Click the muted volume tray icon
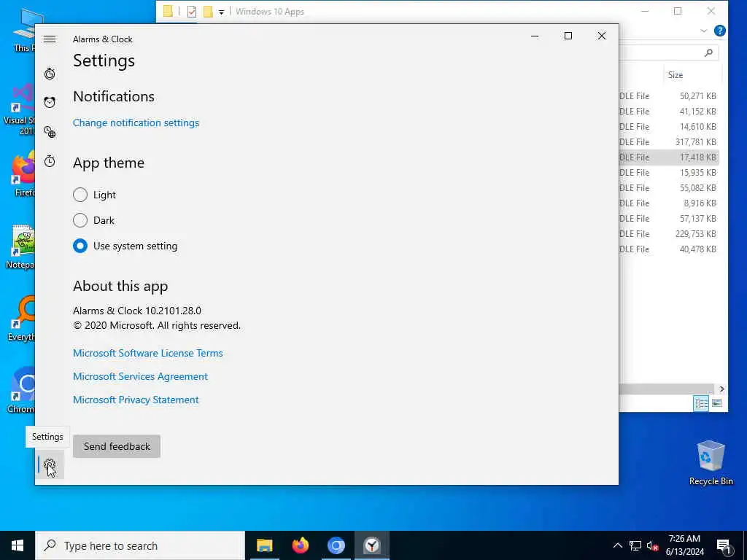The image size is (747, 560). coord(652,545)
